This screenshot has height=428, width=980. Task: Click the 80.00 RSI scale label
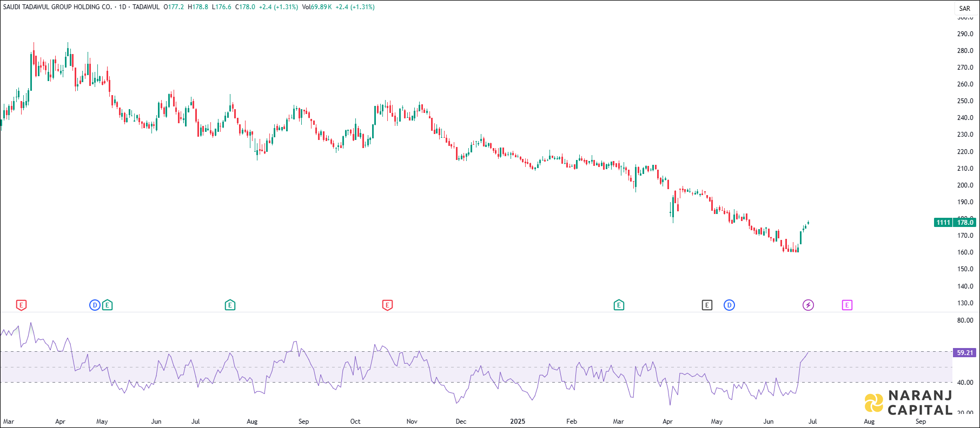[x=965, y=320]
